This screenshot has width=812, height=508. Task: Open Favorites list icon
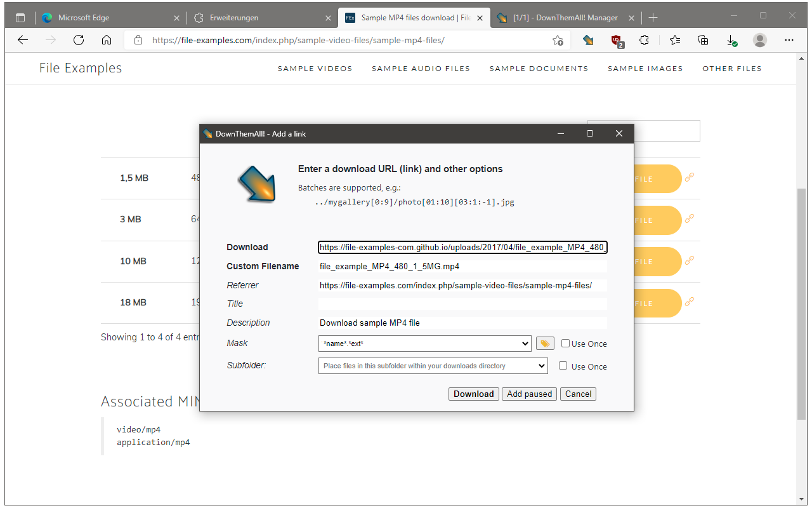675,40
